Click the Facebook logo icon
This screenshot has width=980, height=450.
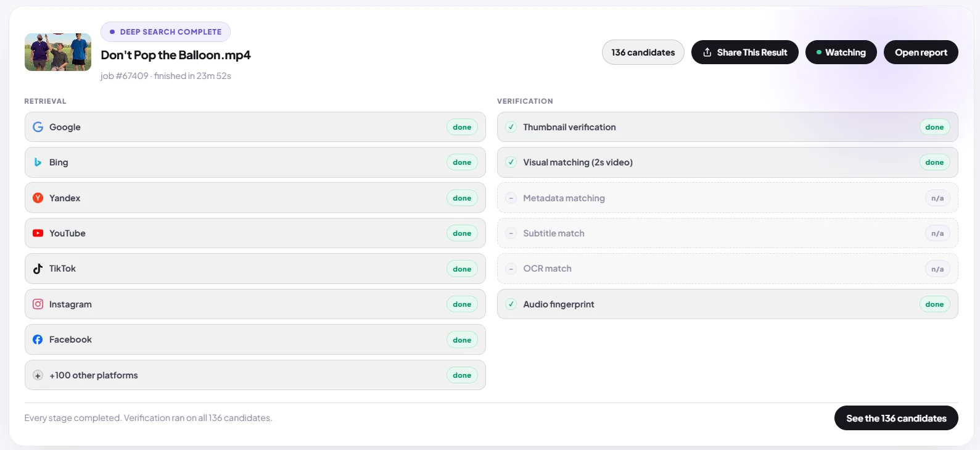coord(38,340)
